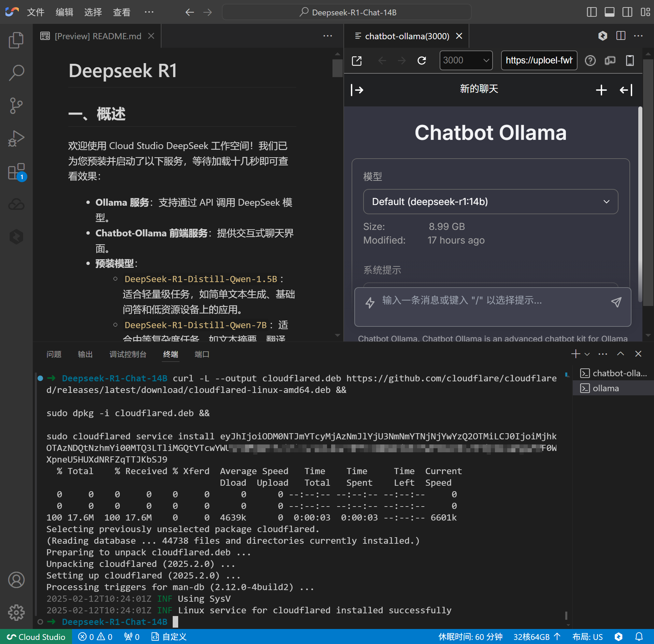Click the editor group AI hexagon icon
The image size is (654, 644).
(x=603, y=36)
